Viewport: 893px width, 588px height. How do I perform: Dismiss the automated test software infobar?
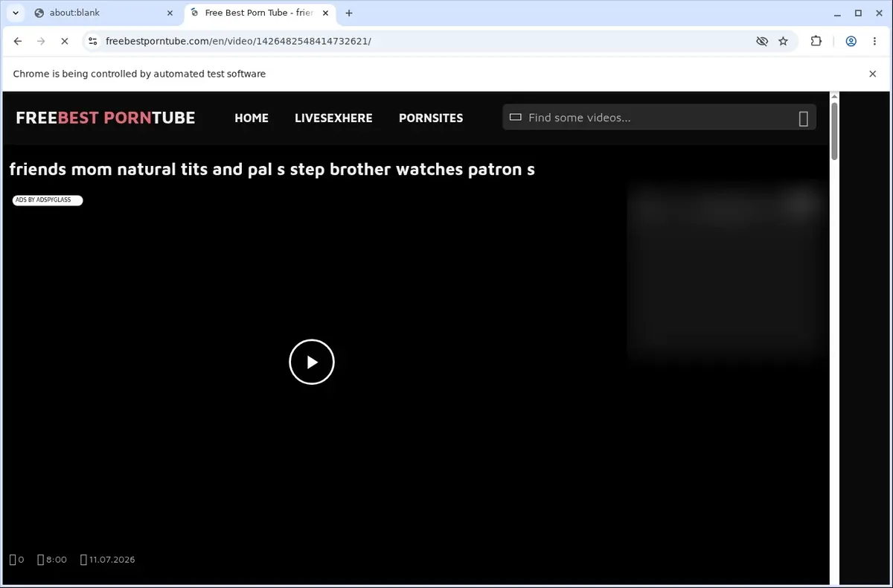coord(873,74)
